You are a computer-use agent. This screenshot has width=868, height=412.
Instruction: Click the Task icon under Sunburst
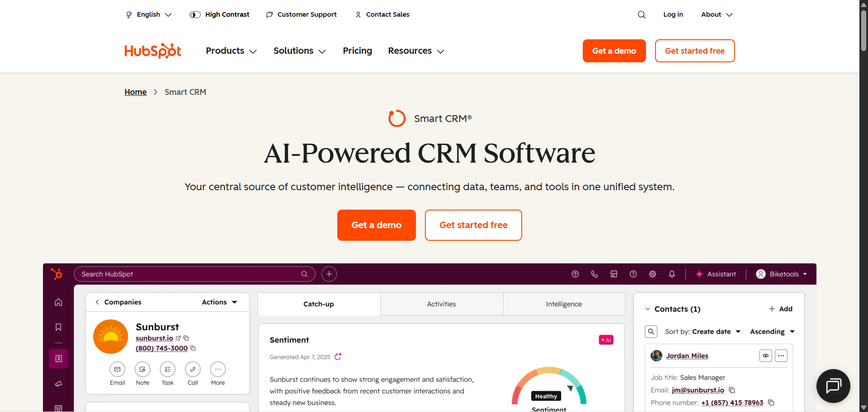coord(167,370)
